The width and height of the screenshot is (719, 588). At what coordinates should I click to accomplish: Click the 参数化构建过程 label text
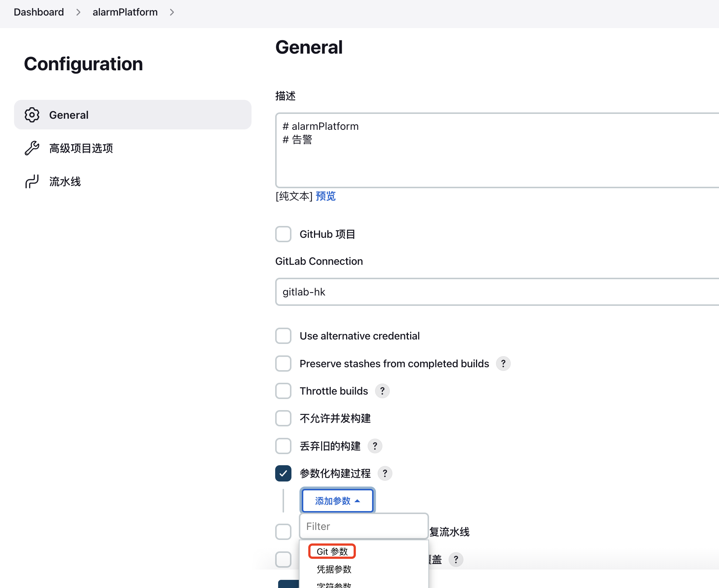pyautogui.click(x=335, y=473)
